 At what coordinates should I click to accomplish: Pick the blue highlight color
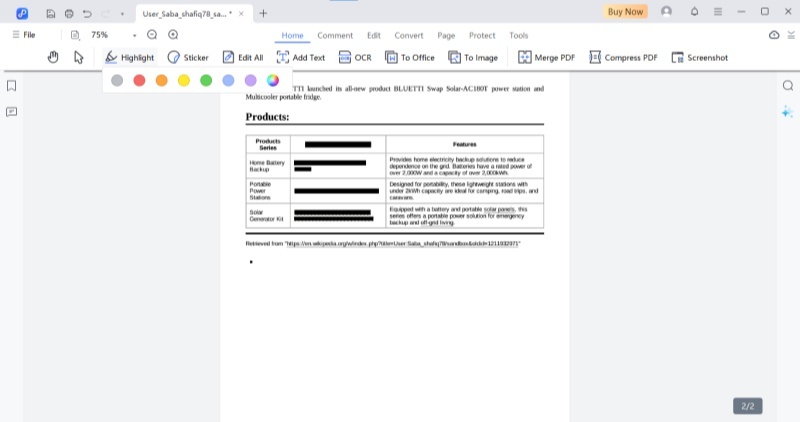tap(228, 80)
